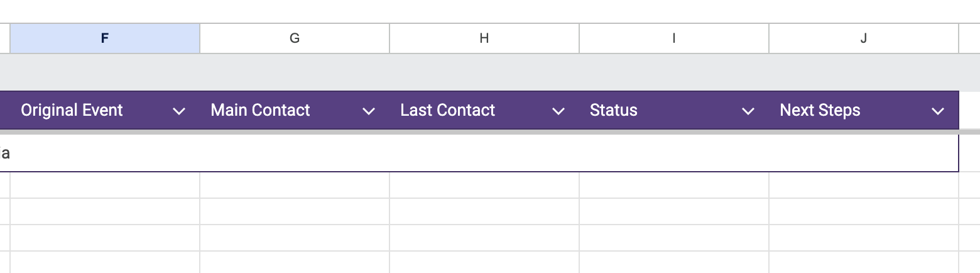Viewport: 980px width, 273px height.
Task: Click the first data row under Status
Action: pyautogui.click(x=674, y=153)
